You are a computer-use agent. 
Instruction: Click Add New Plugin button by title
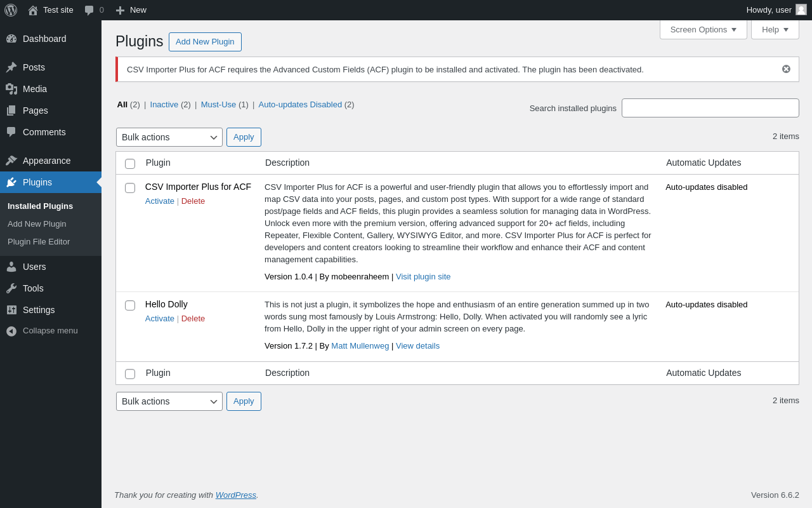coord(205,42)
